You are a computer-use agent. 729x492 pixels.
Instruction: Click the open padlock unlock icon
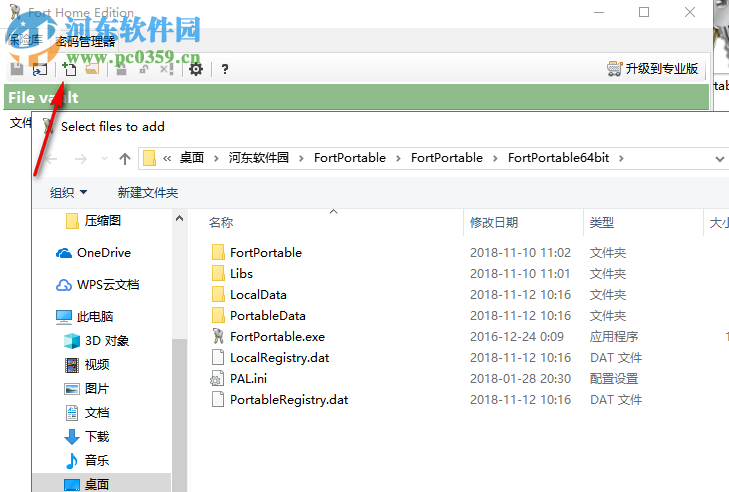[144, 69]
